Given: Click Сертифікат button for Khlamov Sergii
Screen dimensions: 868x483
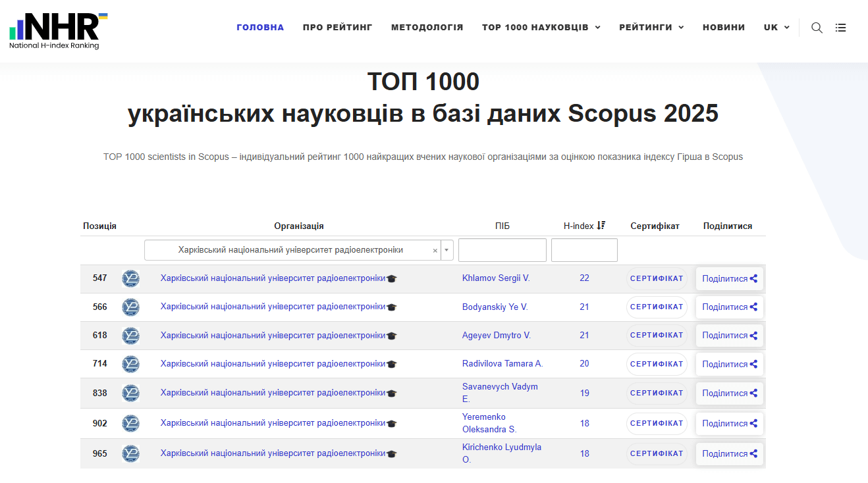Looking at the screenshot, I should point(656,278).
